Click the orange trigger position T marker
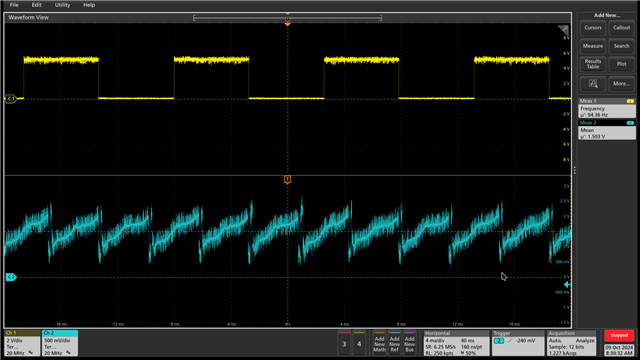Screen dimensions: 640x360 tap(287, 180)
